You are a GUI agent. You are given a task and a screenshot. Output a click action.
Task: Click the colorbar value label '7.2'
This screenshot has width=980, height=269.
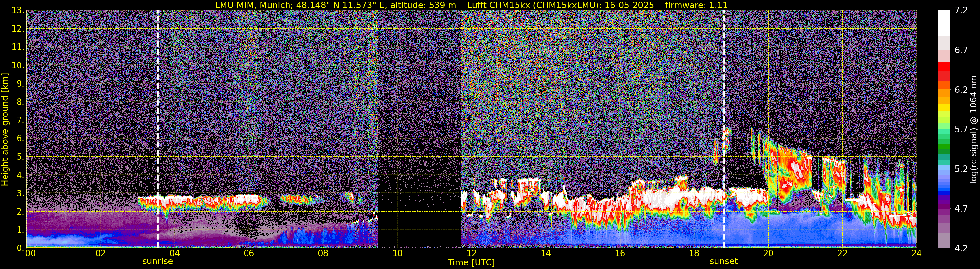pyautogui.click(x=961, y=11)
